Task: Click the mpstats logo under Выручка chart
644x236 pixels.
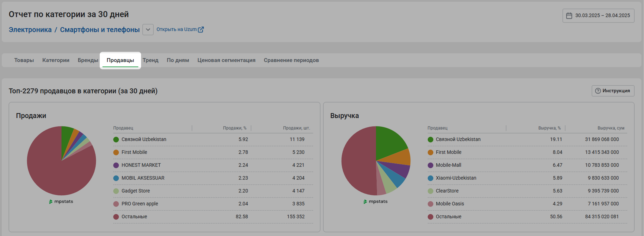Action: pos(376,201)
